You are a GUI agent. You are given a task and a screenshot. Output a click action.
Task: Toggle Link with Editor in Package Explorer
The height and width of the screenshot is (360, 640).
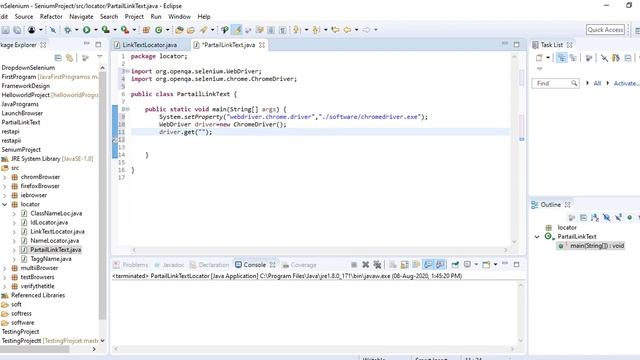(x=69, y=58)
